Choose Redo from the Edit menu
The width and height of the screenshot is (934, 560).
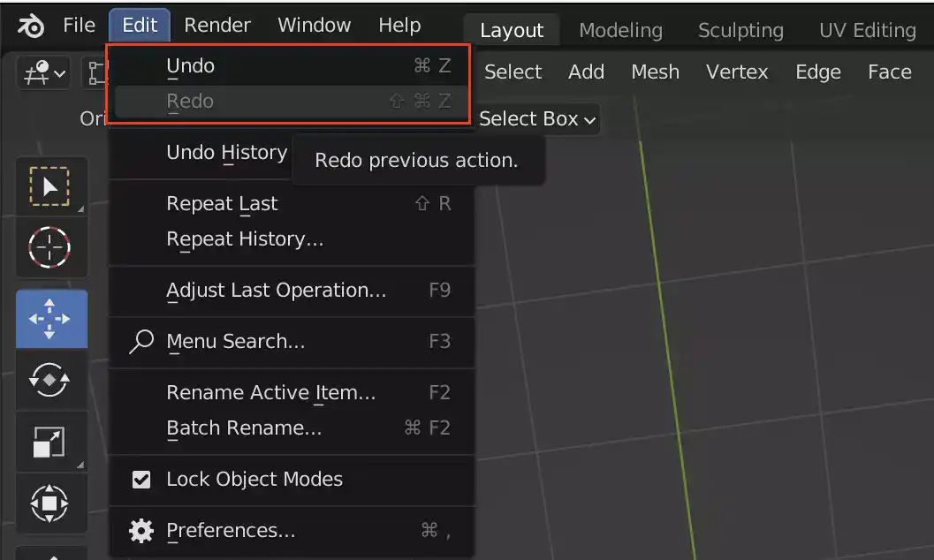292,102
